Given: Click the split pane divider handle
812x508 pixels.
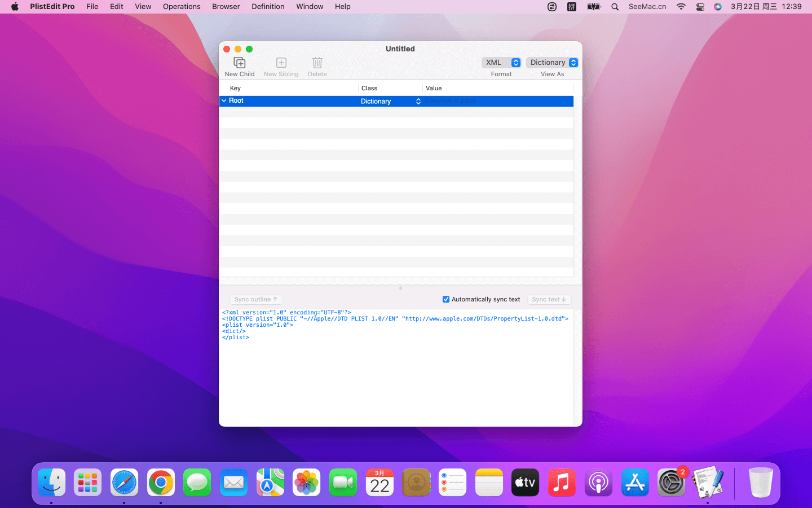Looking at the screenshot, I should [x=400, y=288].
